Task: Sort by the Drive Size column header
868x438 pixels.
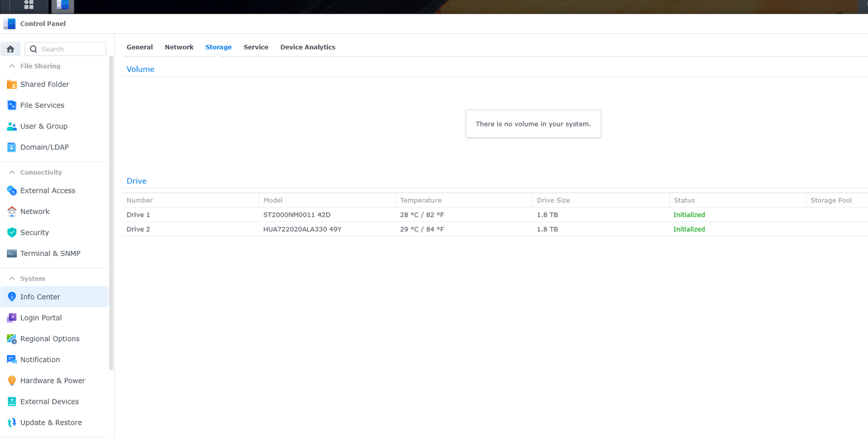Action: (601, 200)
